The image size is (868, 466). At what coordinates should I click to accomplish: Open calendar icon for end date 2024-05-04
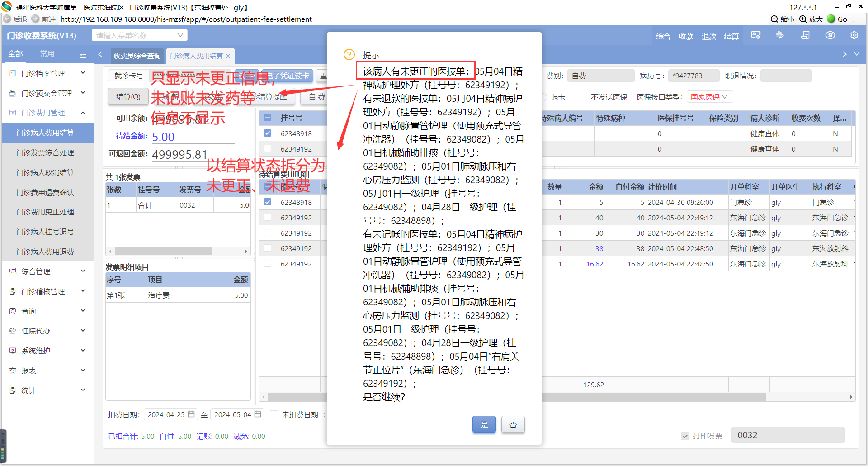(x=258, y=414)
